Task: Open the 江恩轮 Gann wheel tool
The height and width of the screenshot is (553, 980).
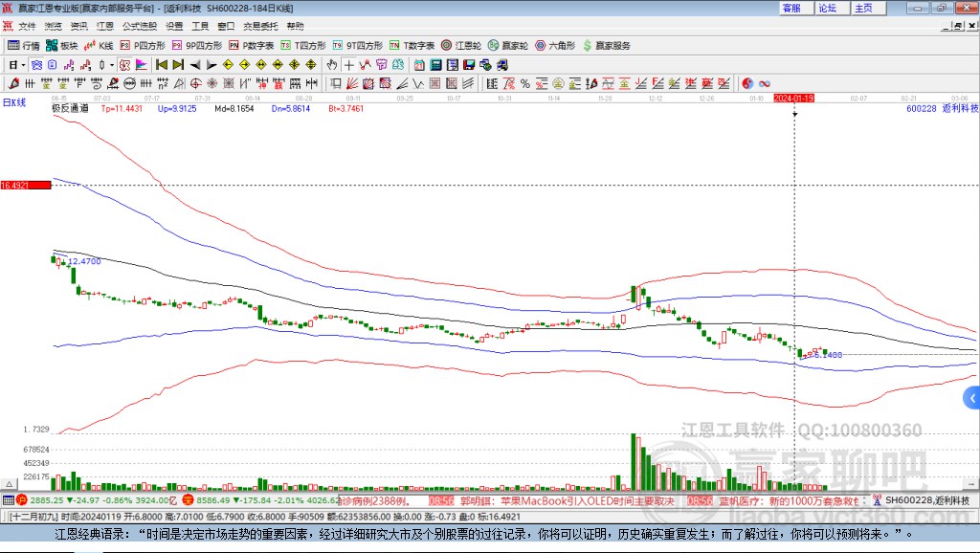Action: 460,45
